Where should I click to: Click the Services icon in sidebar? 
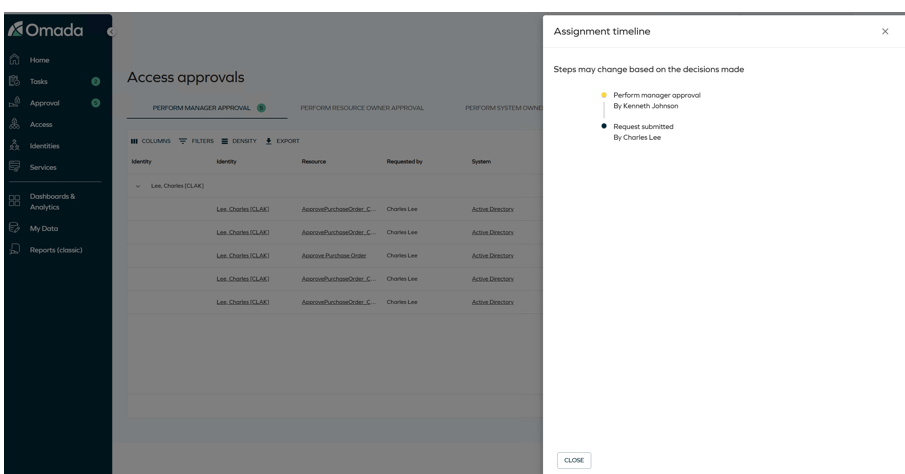click(14, 167)
